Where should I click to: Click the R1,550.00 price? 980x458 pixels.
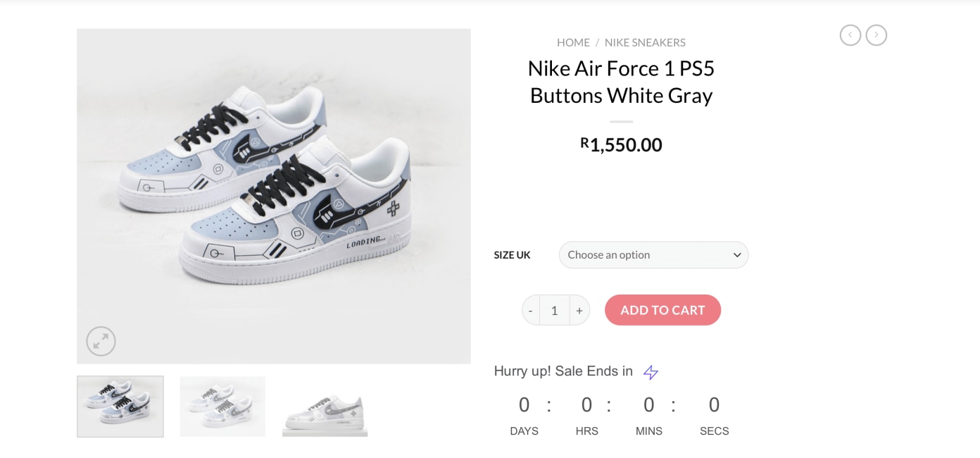click(x=621, y=144)
